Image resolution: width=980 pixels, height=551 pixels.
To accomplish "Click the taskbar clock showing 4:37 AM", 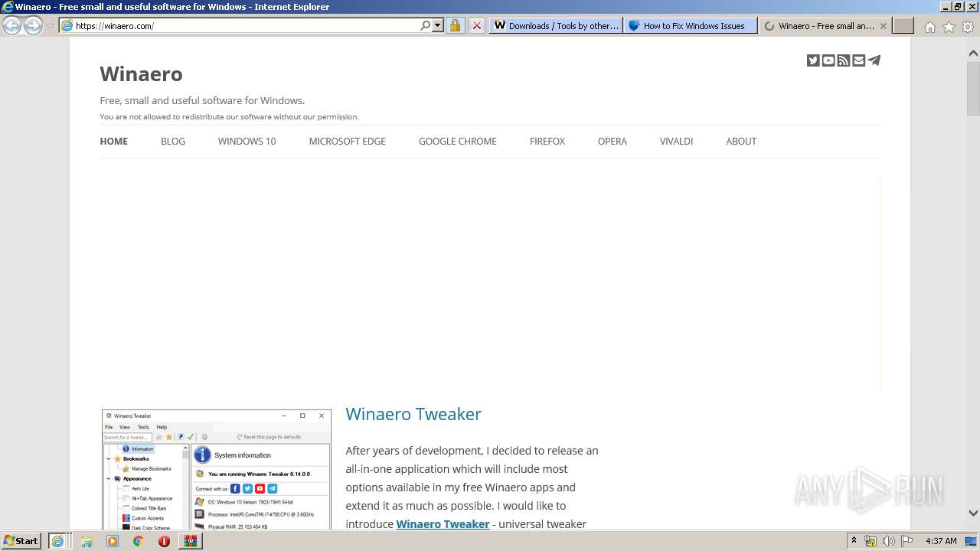I will (941, 541).
